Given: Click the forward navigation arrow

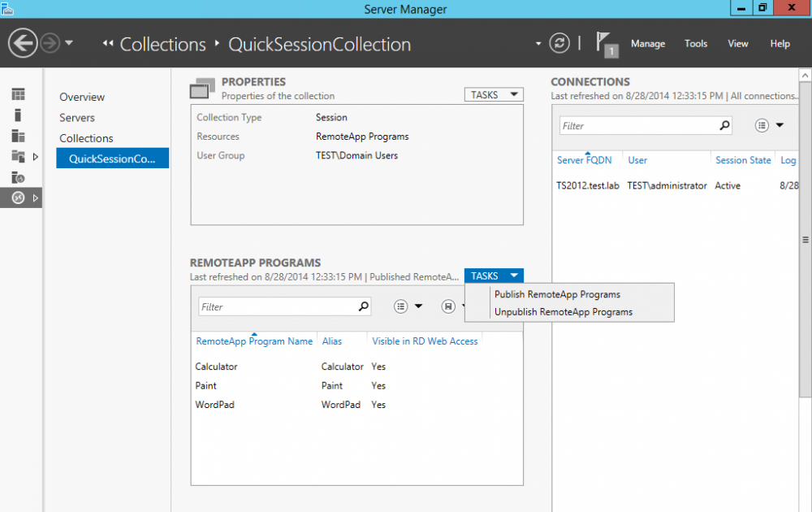Looking at the screenshot, I should tap(50, 43).
